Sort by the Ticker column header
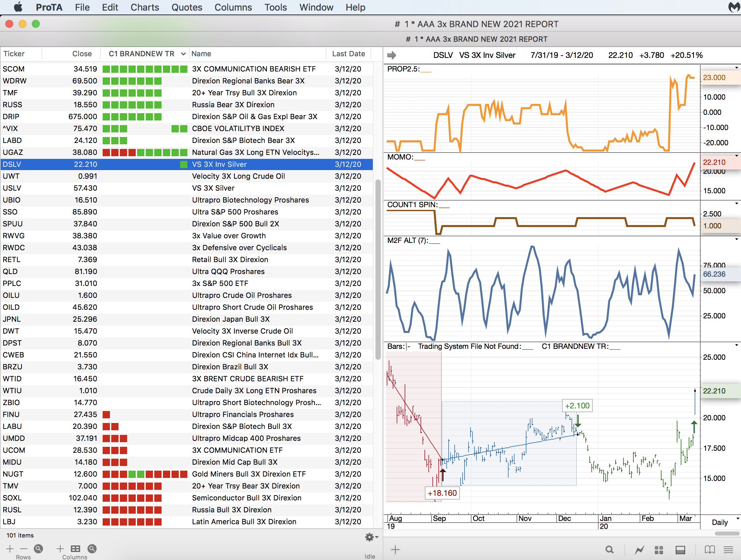Screen dimensions: 741x560 [x=14, y=54]
